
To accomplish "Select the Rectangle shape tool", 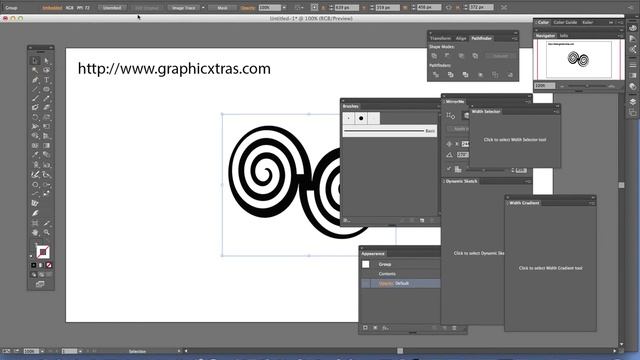I will pyautogui.click(x=46, y=89).
